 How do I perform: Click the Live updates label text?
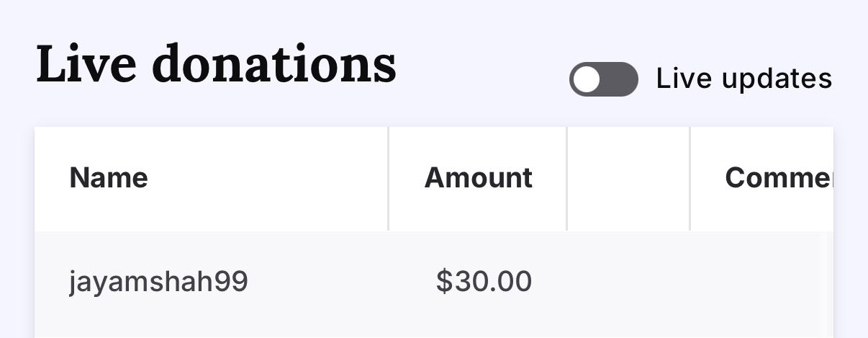[743, 79]
